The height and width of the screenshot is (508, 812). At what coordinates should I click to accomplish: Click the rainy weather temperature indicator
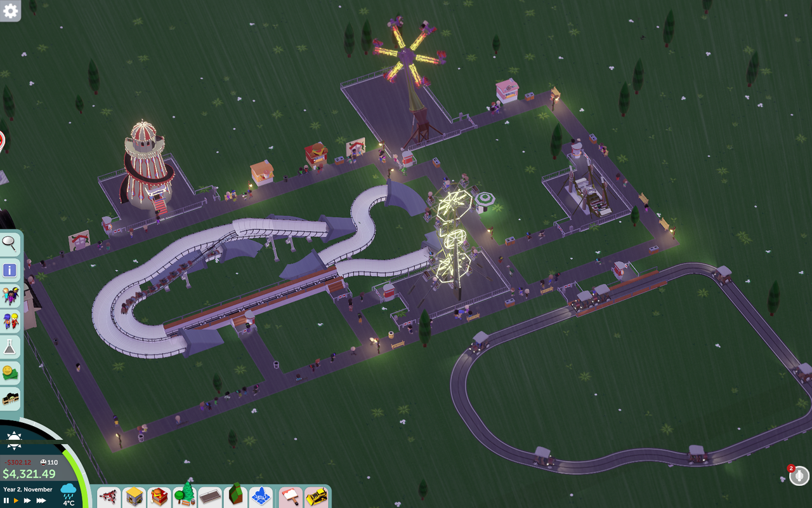[69, 494]
